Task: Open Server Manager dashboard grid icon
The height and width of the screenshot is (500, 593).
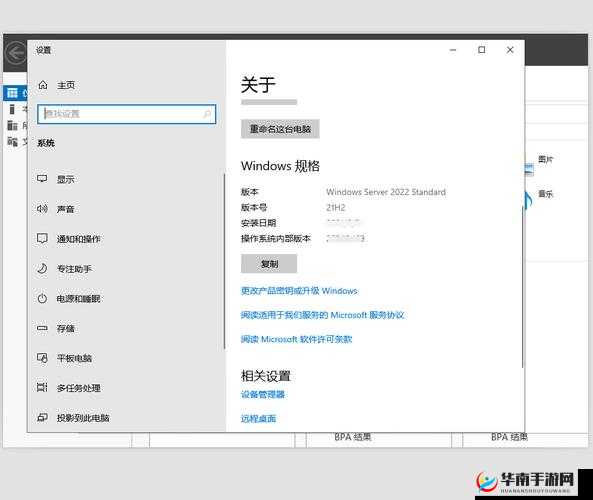Action: [12, 93]
